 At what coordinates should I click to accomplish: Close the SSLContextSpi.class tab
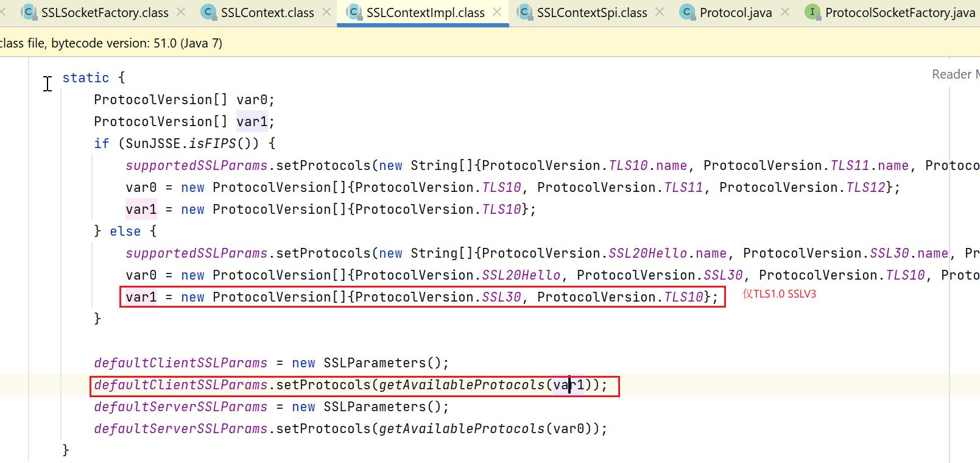click(660, 12)
